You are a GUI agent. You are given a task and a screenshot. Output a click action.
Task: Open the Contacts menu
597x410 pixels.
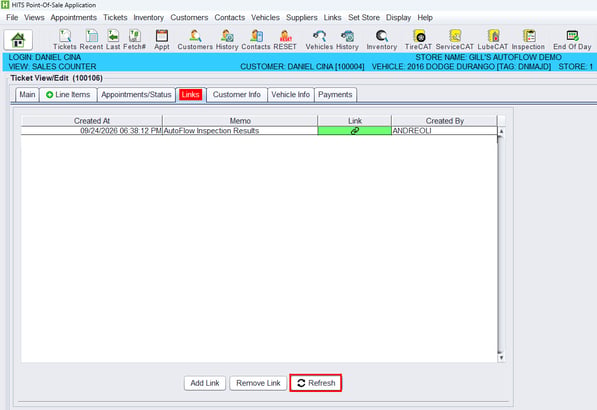(x=230, y=18)
